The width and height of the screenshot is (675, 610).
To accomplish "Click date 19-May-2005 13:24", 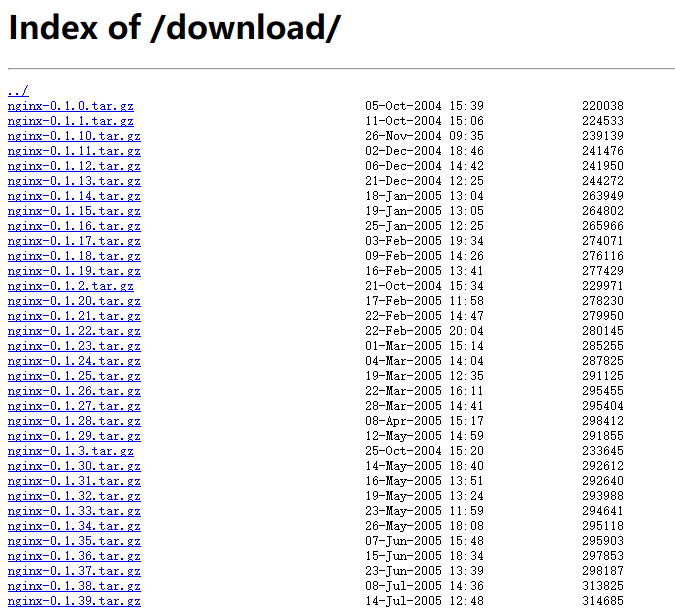I will (x=424, y=496).
